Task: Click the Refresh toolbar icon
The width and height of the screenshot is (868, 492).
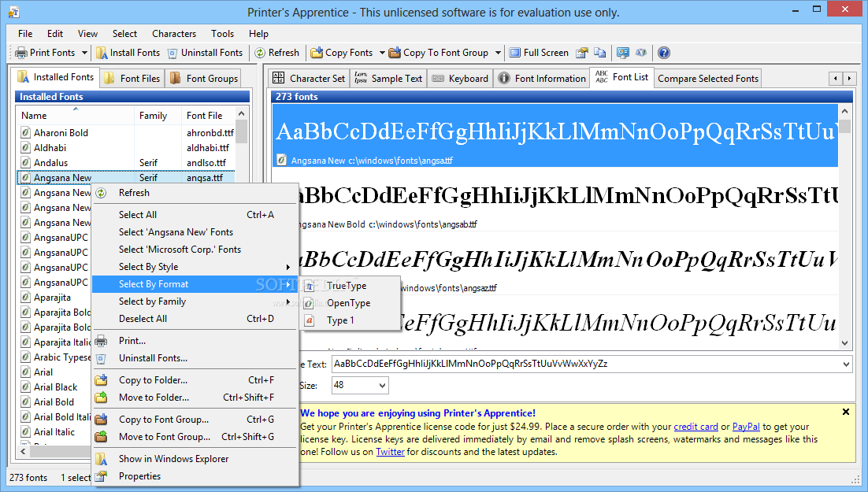Action: tap(260, 53)
